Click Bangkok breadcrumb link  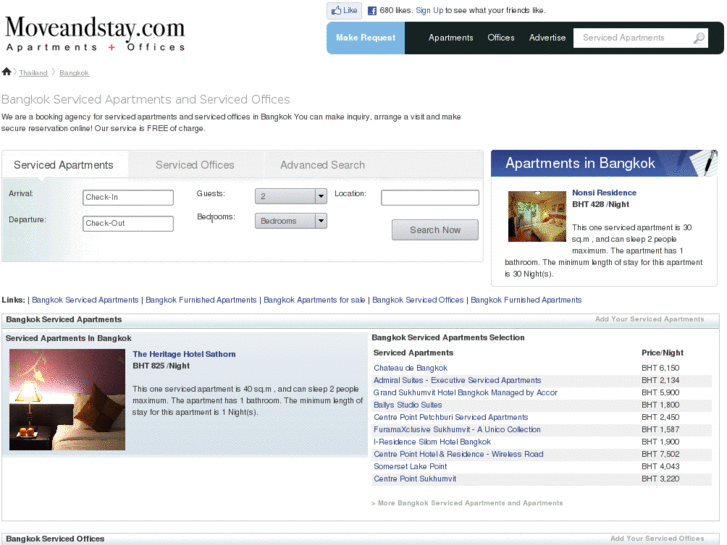(74, 73)
